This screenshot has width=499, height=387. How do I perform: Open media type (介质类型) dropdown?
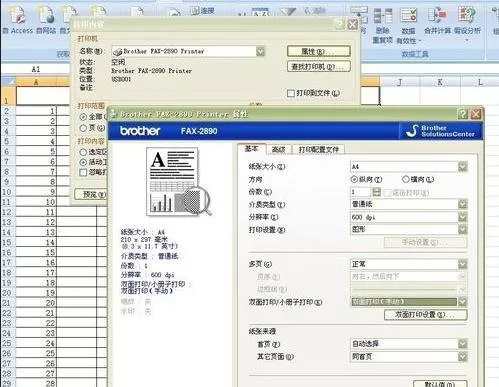point(463,204)
